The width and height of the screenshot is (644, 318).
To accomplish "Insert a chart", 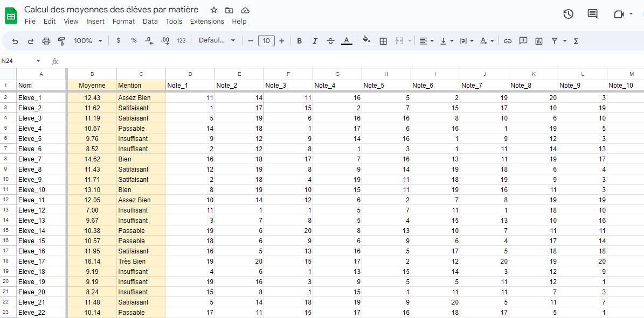I will point(538,40).
